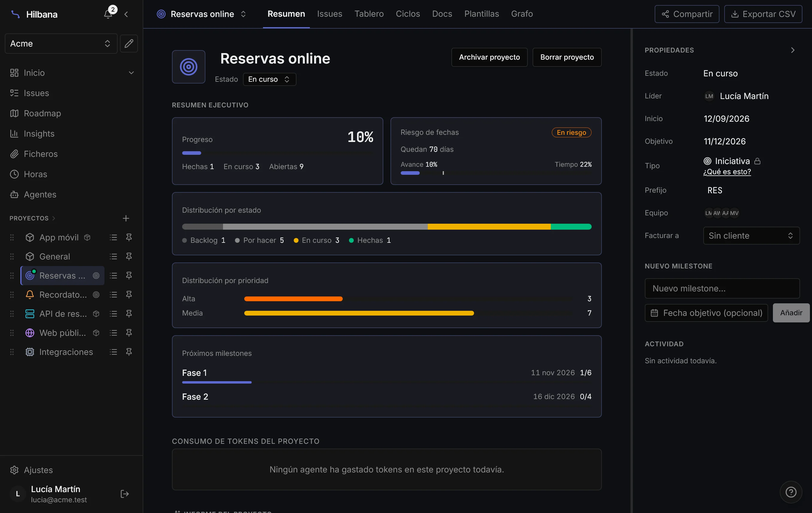Screen dimensions: 812x513
Task: Open the Ciclos tab
Action: tap(408, 14)
